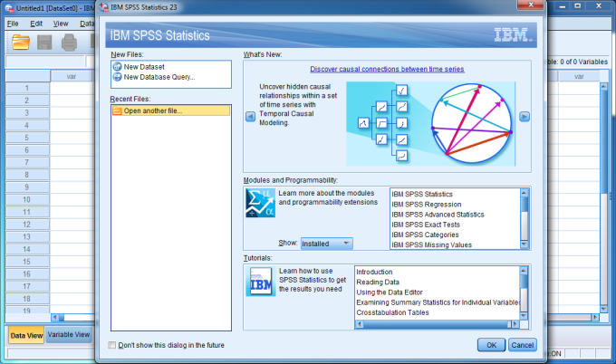Click the modules sigma chart icon

point(260,203)
